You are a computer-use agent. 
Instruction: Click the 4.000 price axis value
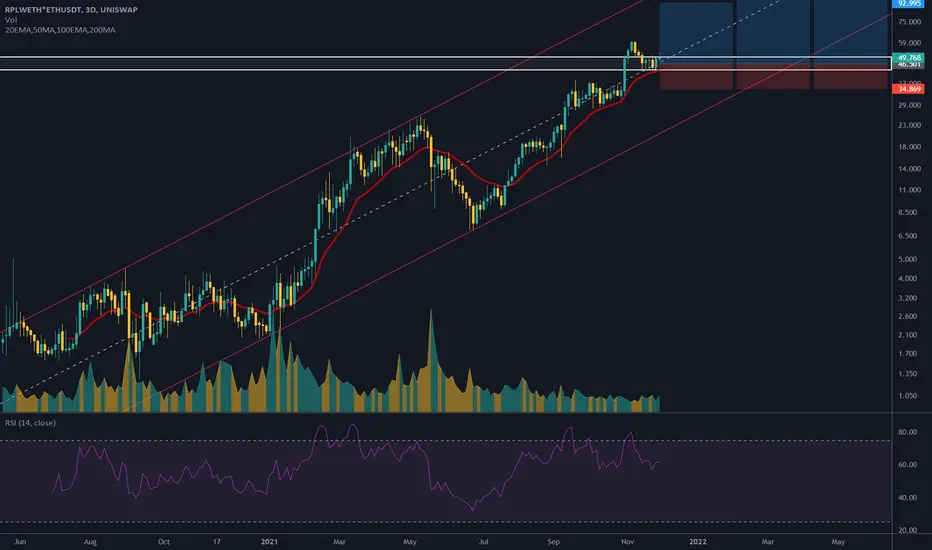(908, 278)
